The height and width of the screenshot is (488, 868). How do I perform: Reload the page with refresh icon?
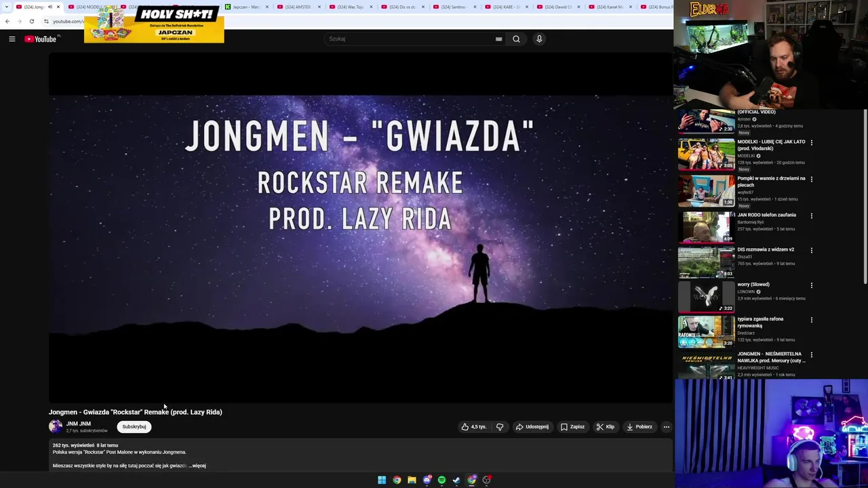point(31,21)
